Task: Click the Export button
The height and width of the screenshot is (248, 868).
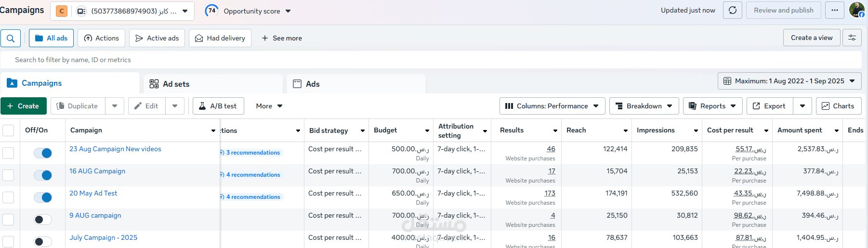Action: (769, 106)
